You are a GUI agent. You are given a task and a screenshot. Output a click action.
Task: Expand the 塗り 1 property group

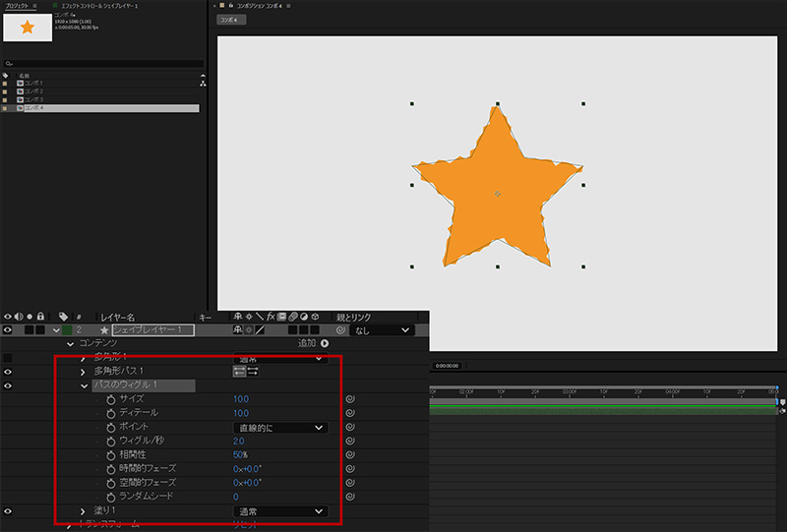(x=84, y=511)
